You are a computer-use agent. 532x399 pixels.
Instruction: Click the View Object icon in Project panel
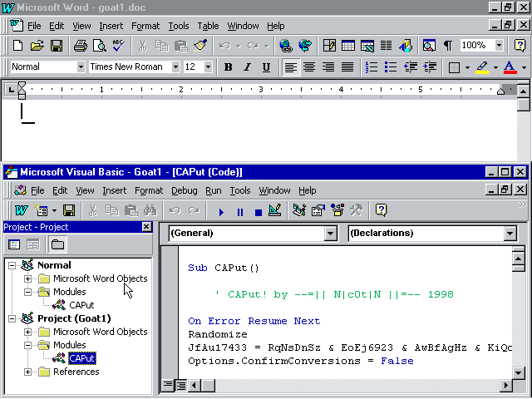pyautogui.click(x=33, y=244)
